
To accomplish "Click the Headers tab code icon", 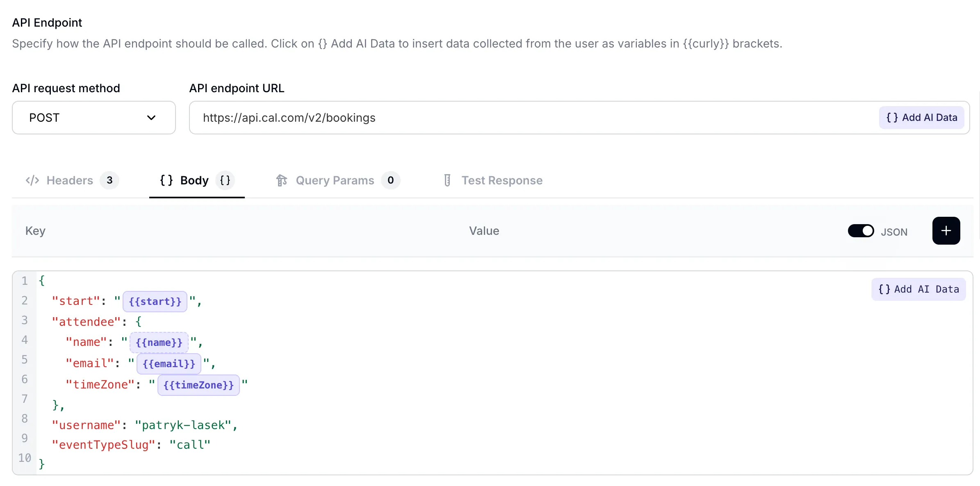I will [32, 180].
